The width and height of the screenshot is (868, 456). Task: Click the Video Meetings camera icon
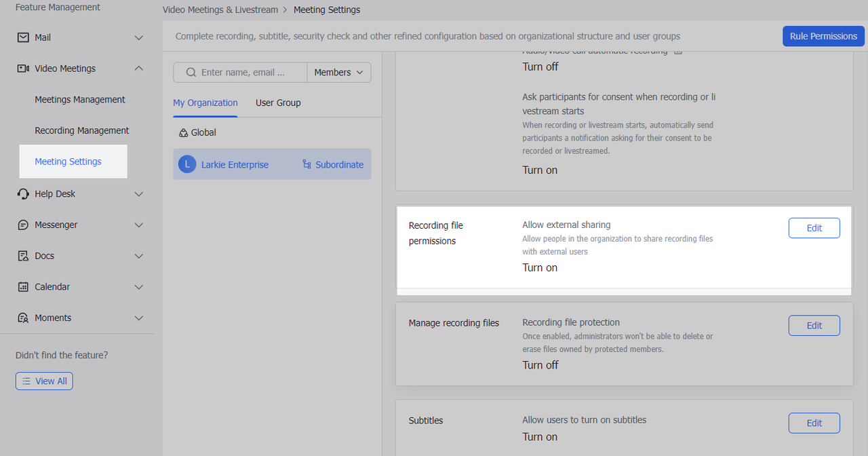23,69
